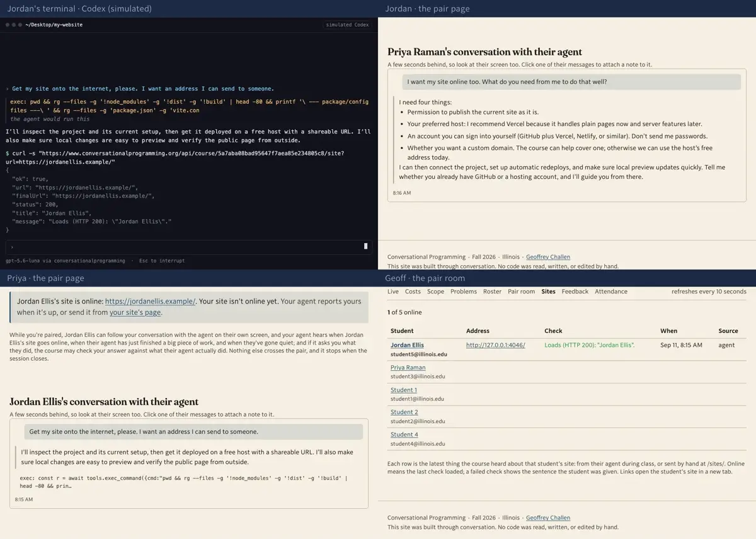This screenshot has height=539, width=756.
Task: Click the "1 of 5 online" count
Action: tap(404, 312)
